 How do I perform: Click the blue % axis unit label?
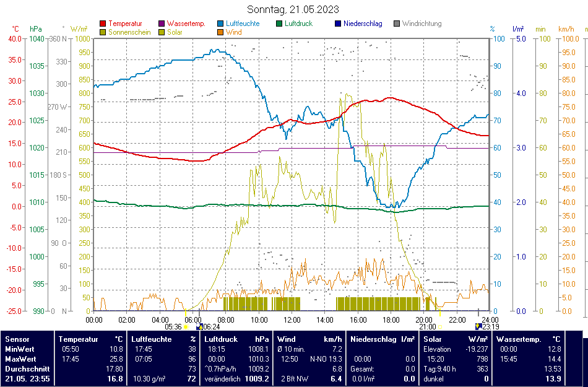[x=492, y=29]
